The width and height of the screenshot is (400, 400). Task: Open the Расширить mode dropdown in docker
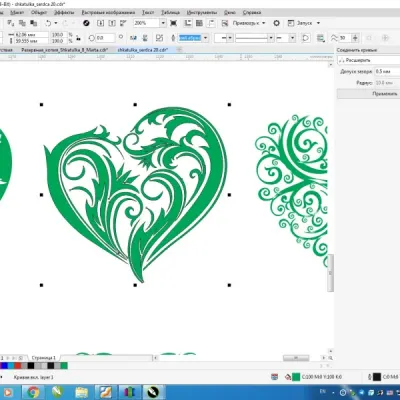coord(368,60)
